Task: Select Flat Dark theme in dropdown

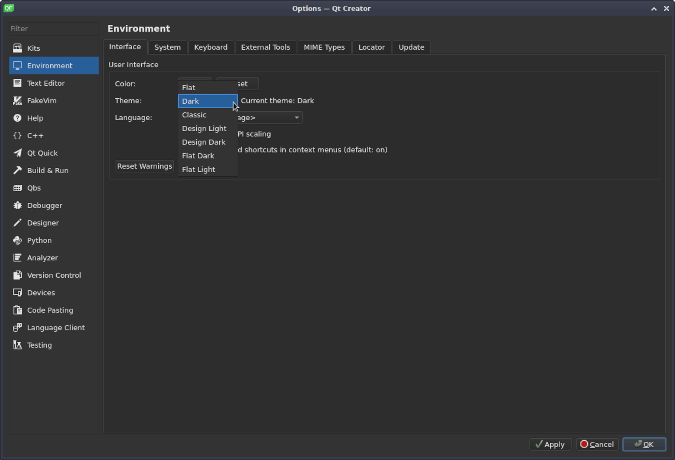Action: pos(198,156)
